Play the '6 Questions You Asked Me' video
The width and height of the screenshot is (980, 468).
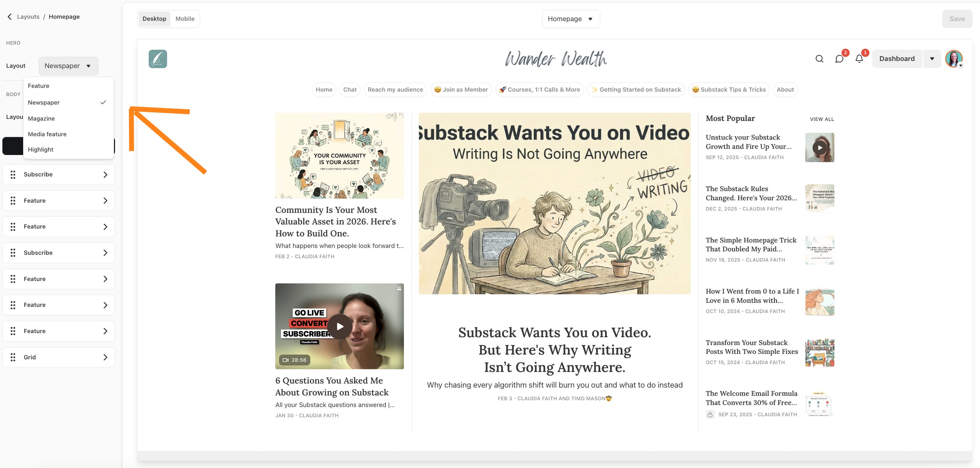[339, 326]
